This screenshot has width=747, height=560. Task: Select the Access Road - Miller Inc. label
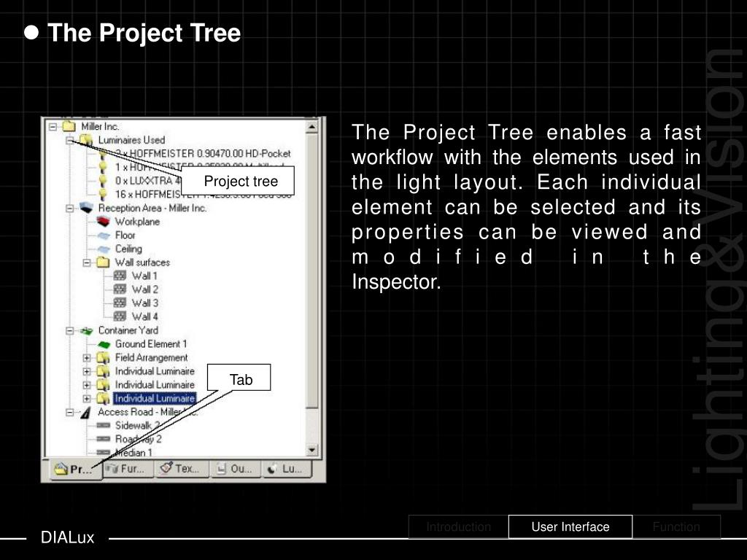coord(147,412)
